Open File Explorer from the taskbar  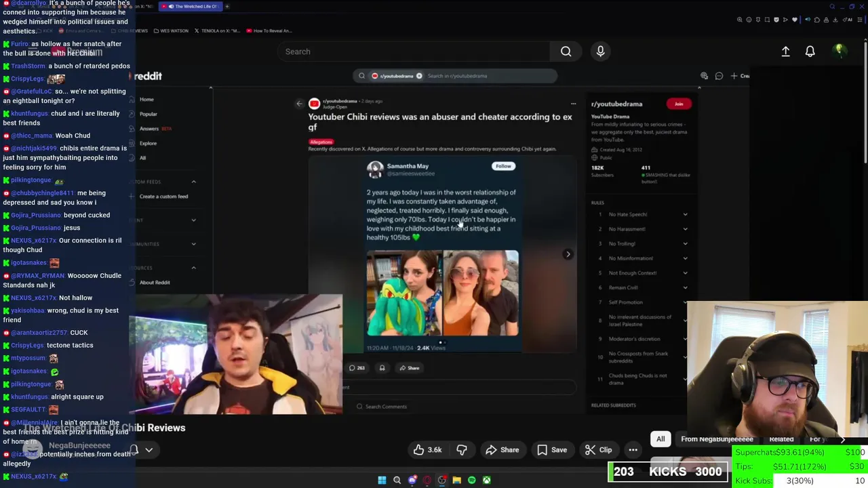(456, 481)
